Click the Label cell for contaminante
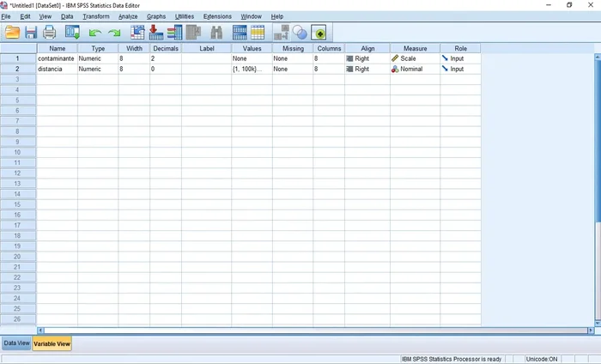The image size is (601, 364). [x=206, y=58]
